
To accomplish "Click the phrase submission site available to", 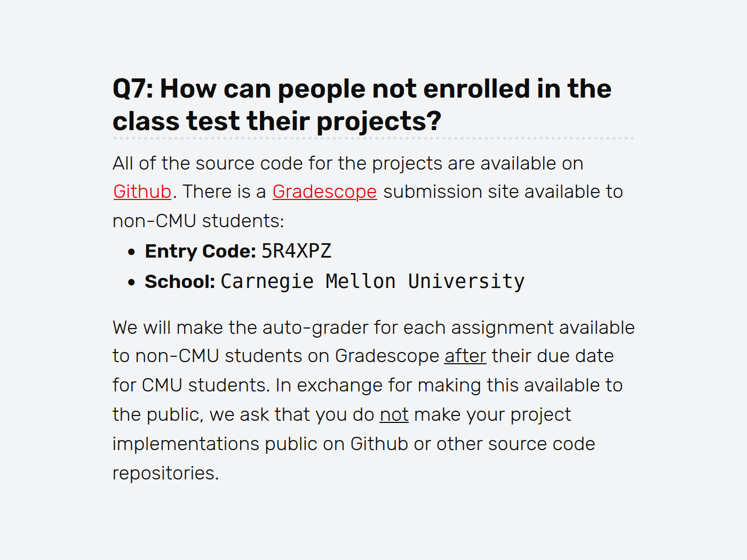I will coord(503,191).
